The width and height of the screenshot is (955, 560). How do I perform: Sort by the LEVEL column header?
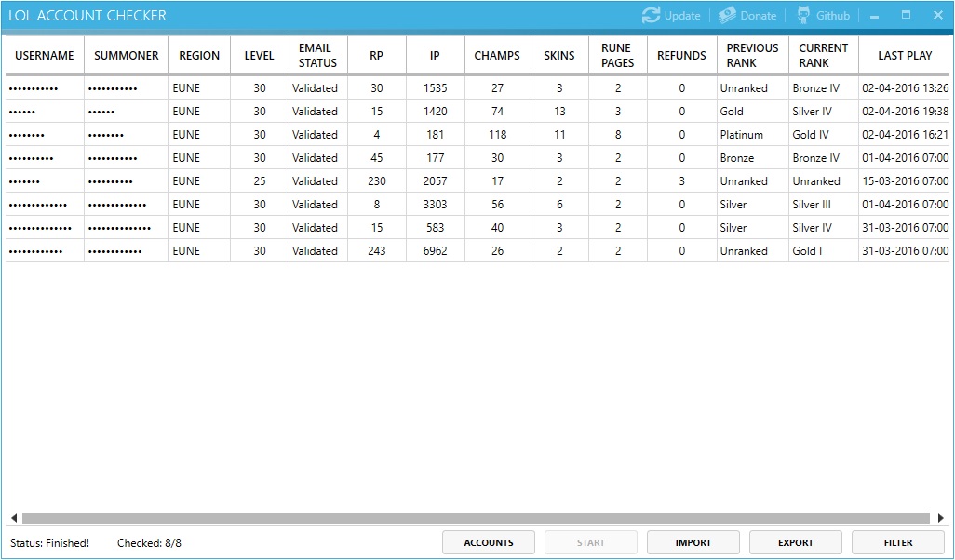tap(260, 56)
